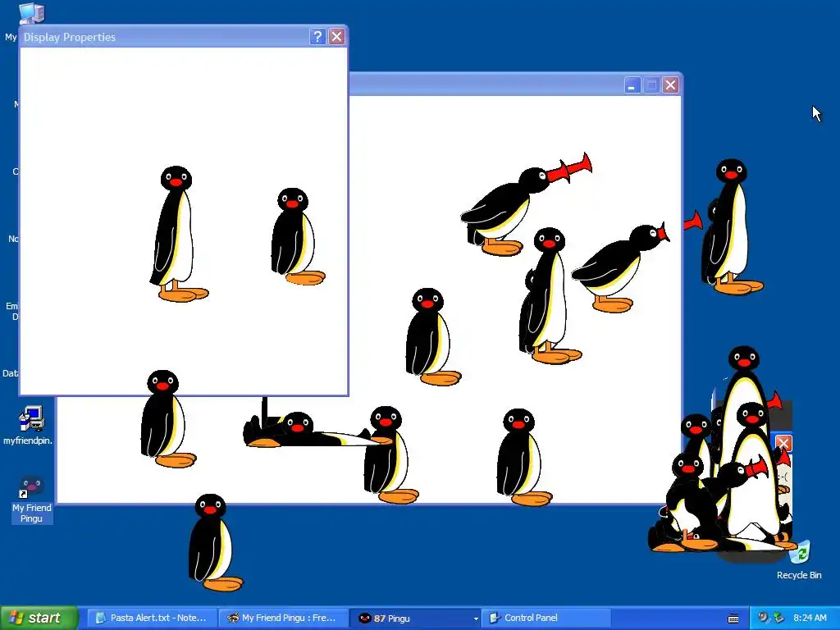Close the untitled white window behind Display Properties
Image resolution: width=840 pixels, height=630 pixels.
coord(670,85)
